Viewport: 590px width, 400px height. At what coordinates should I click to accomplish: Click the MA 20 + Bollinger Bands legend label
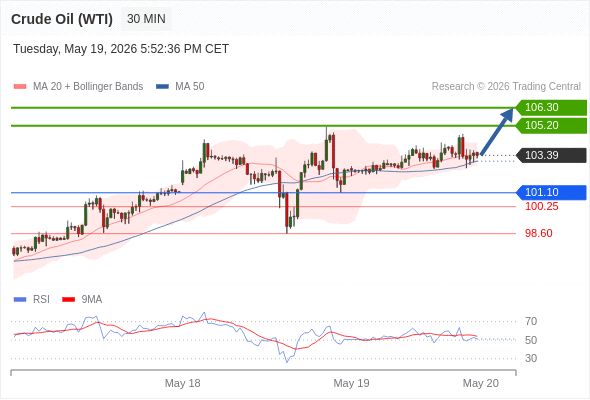[88, 87]
